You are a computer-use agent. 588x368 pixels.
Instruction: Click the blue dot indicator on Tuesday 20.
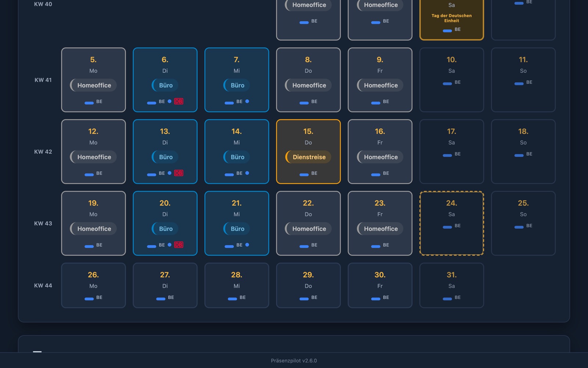coord(169,245)
